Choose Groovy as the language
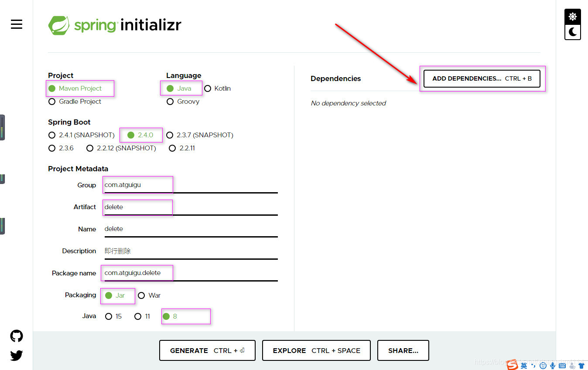The width and height of the screenshot is (588, 370). tap(183, 102)
